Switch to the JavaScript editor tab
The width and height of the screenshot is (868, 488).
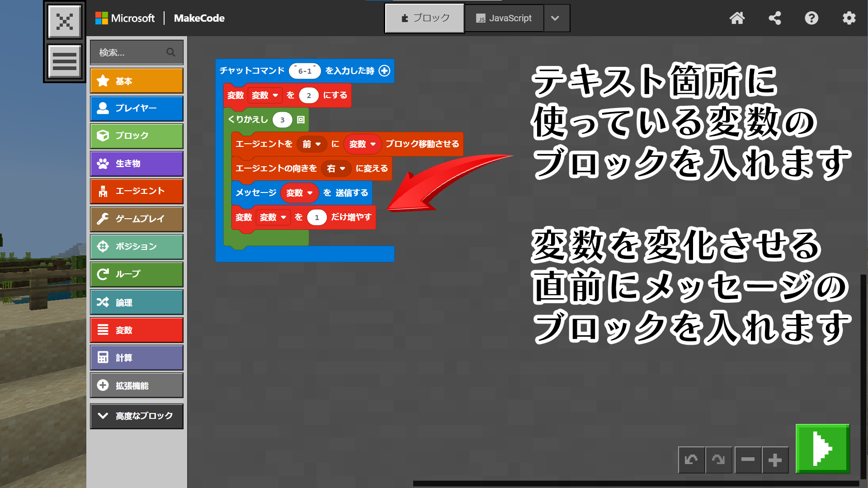point(504,18)
